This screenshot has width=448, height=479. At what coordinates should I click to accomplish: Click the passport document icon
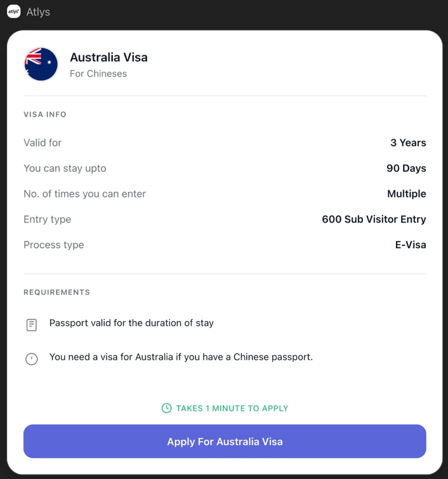coord(32,325)
